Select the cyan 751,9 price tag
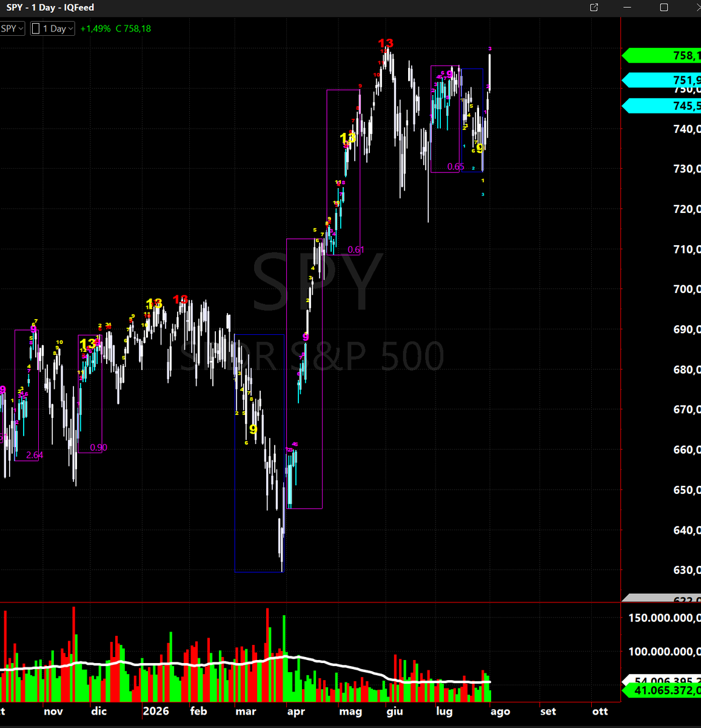 click(x=662, y=80)
